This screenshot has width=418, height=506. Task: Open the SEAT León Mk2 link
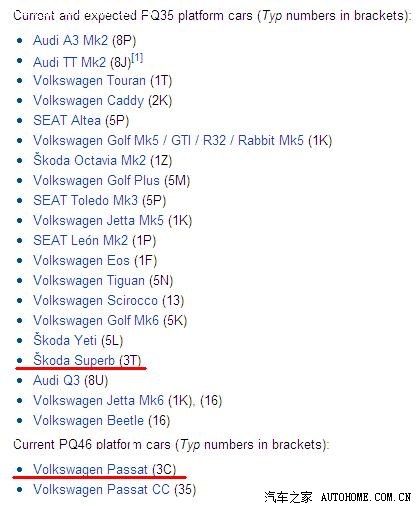[x=80, y=241]
